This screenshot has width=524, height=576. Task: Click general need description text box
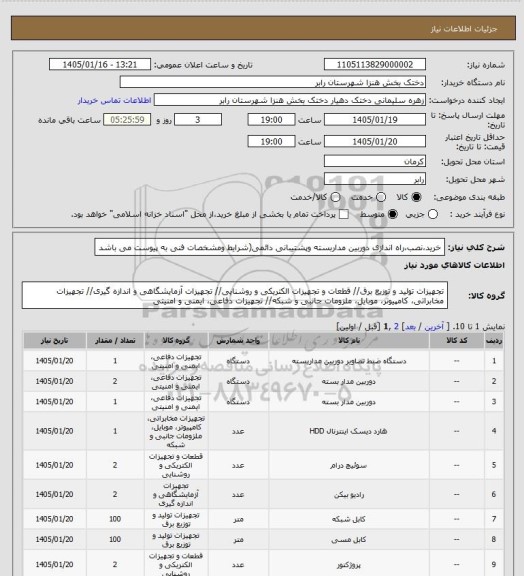click(x=269, y=248)
